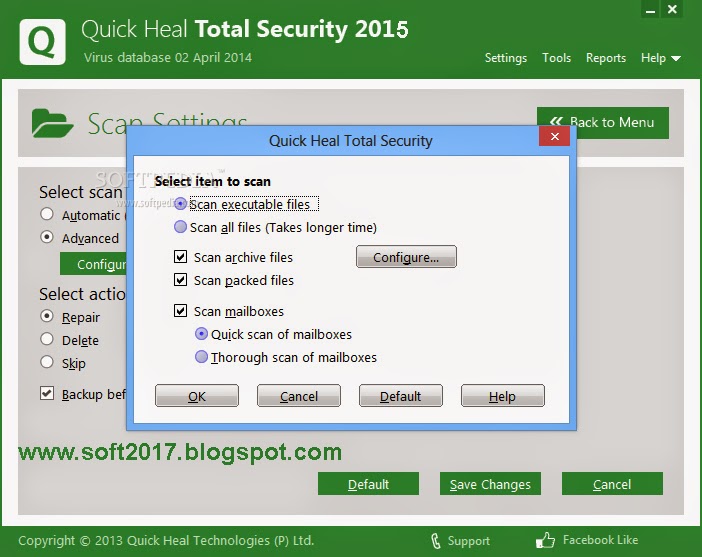Select Automatic scan mode in main window
This screenshot has width=702, height=557.
[x=47, y=214]
